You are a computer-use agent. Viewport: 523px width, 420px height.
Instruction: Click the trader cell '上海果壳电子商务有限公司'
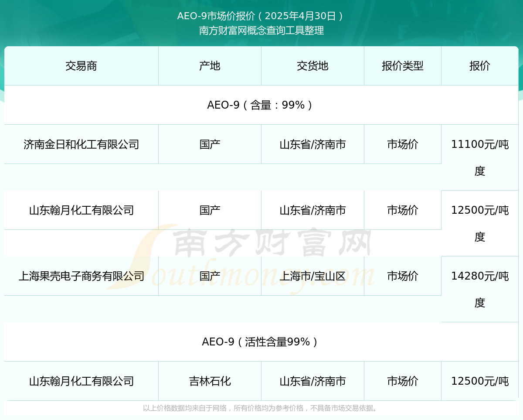pos(81,276)
